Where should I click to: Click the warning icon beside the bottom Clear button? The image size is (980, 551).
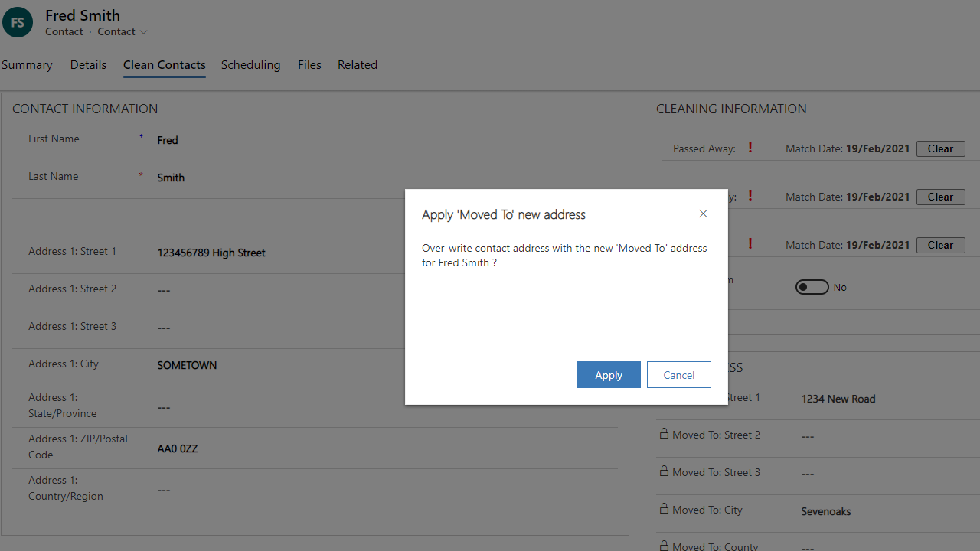[x=750, y=244]
